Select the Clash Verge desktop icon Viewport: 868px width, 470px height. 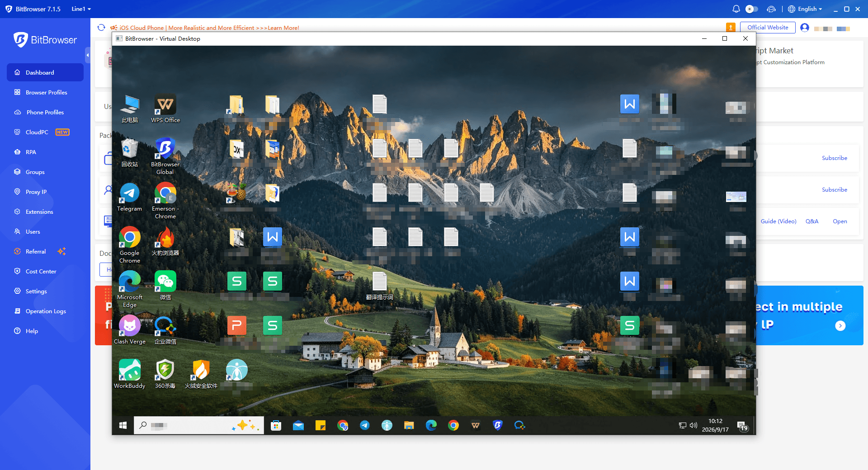130,330
